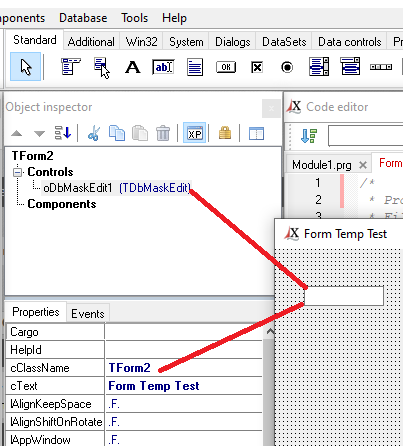Switch to the DataSets palette tab
Viewport: 403px width, 446px height.
tap(284, 42)
